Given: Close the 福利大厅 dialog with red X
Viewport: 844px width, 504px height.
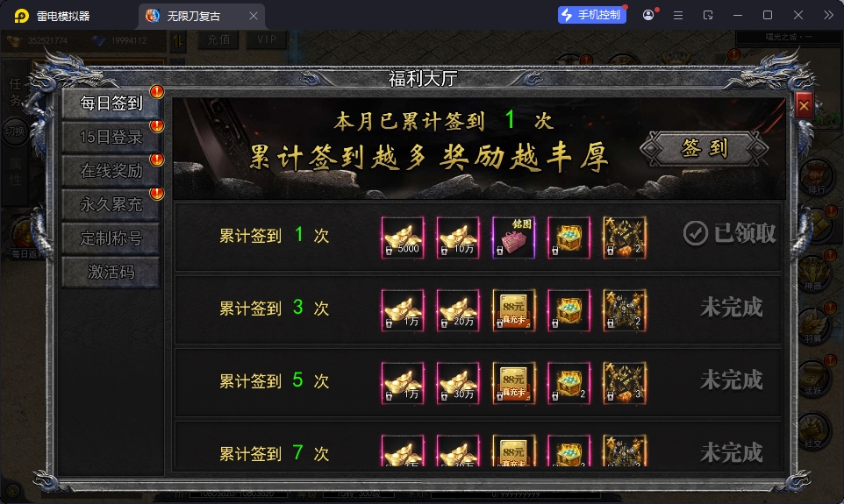Looking at the screenshot, I should [804, 106].
